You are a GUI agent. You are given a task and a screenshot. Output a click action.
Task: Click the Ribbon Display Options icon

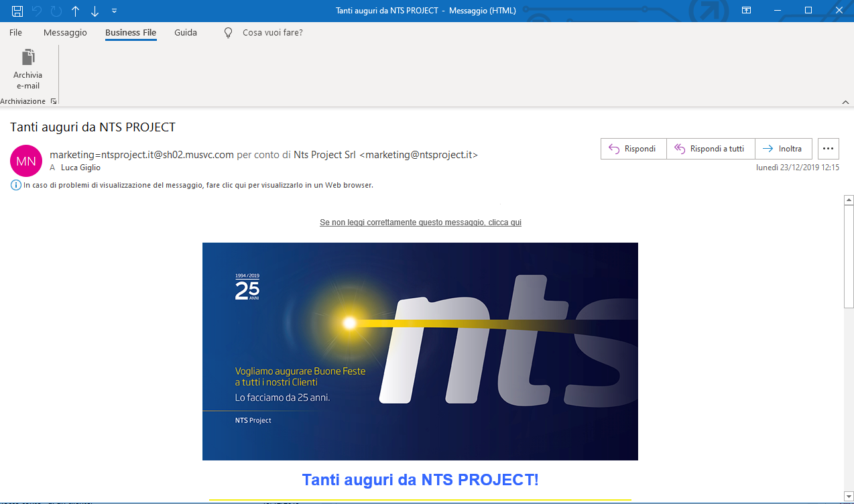tap(746, 11)
